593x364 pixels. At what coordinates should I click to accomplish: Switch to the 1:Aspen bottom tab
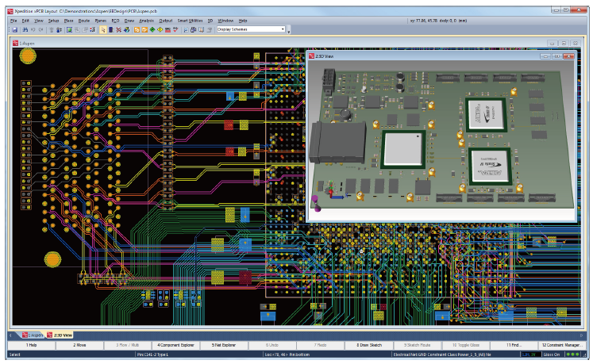coord(32,335)
